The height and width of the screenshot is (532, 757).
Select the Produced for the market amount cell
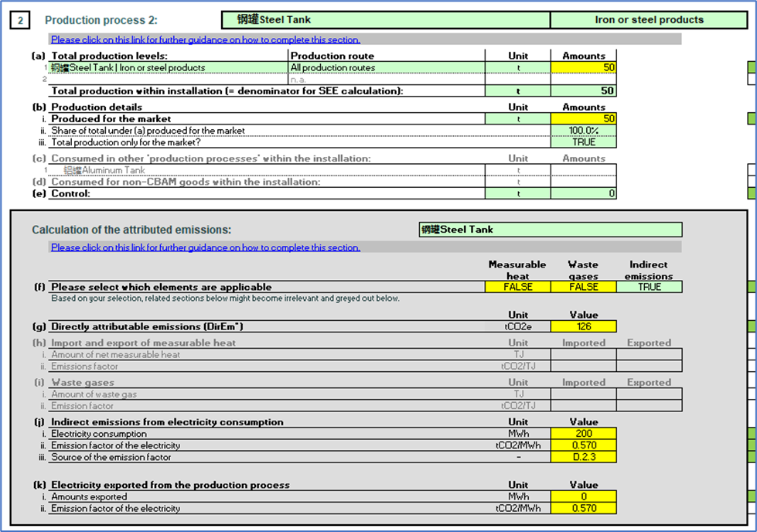(583, 119)
